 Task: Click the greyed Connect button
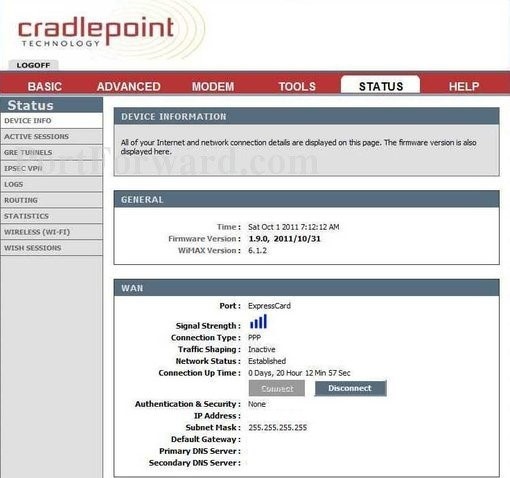[277, 388]
